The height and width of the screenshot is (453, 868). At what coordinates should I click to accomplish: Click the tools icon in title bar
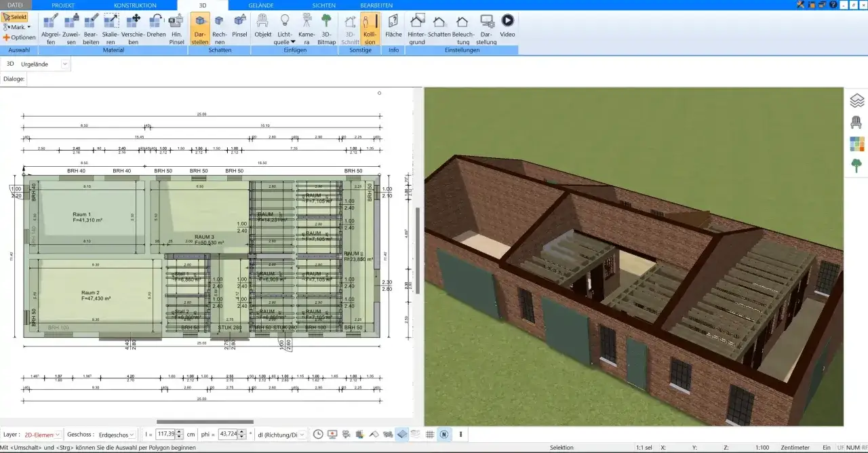[x=801, y=5]
